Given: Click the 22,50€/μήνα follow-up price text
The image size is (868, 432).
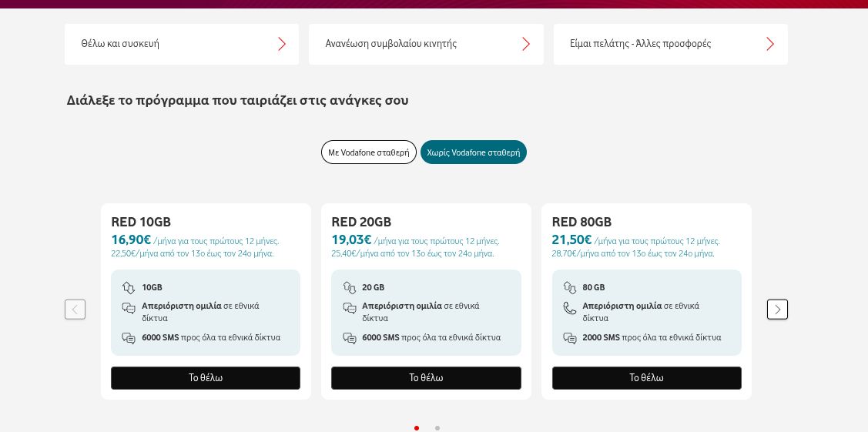Looking at the screenshot, I should pyautogui.click(x=193, y=254).
